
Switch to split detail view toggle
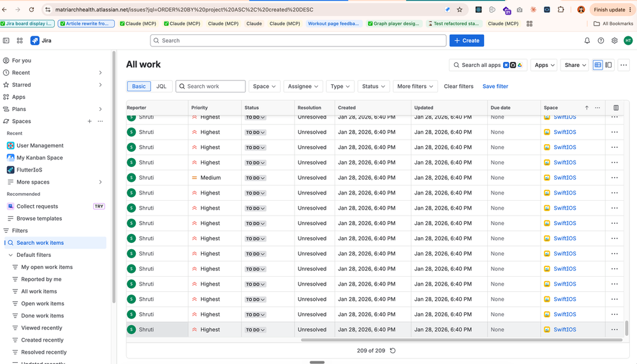[x=608, y=65]
